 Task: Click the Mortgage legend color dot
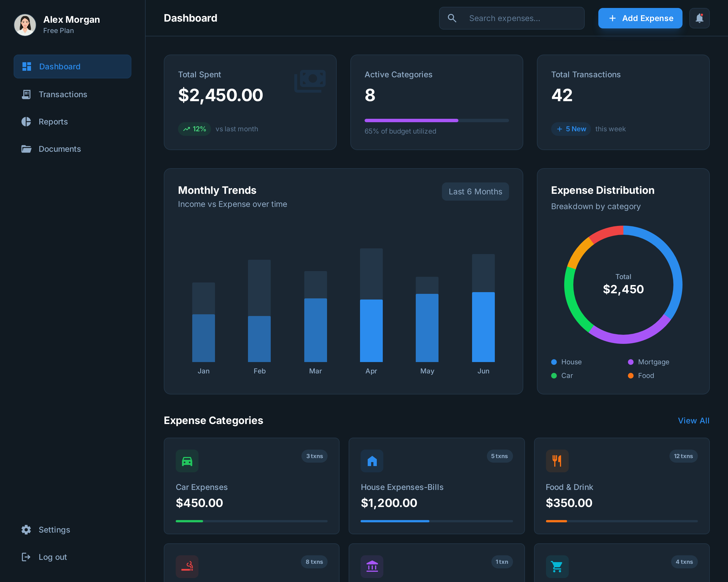[630, 362]
